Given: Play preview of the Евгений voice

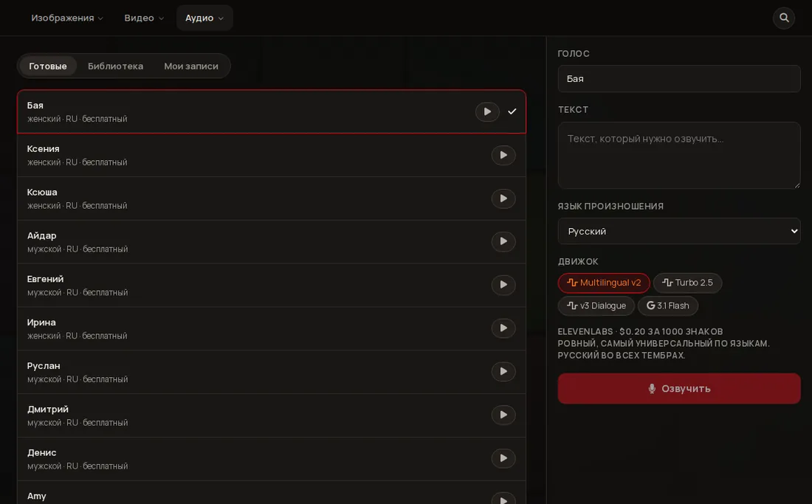Looking at the screenshot, I should [x=503, y=285].
